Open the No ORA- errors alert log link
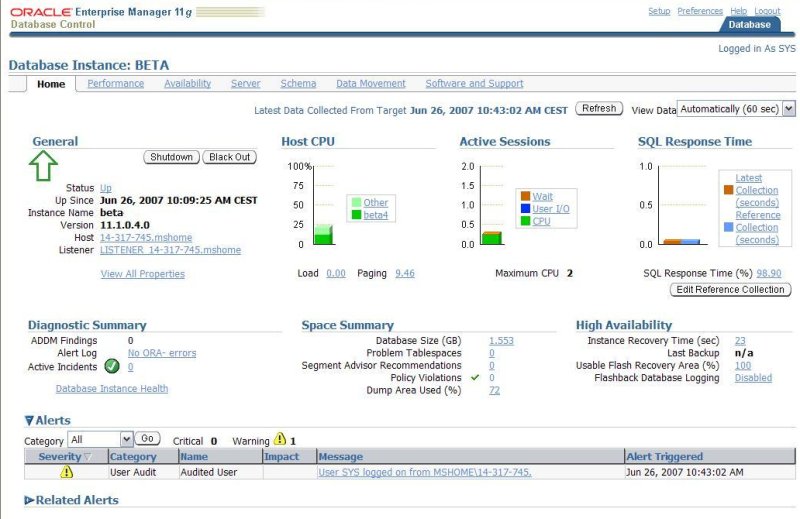 (162, 353)
